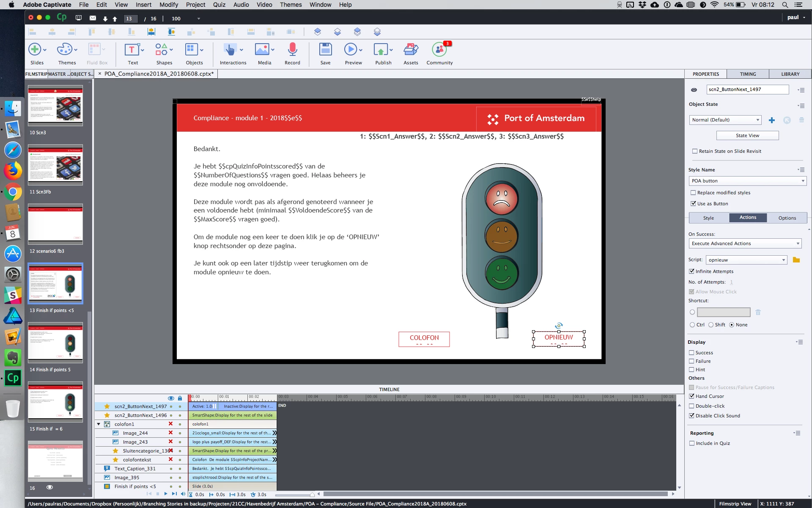The height and width of the screenshot is (508, 812).
Task: Click the Options tab button in properties
Action: 787,218
